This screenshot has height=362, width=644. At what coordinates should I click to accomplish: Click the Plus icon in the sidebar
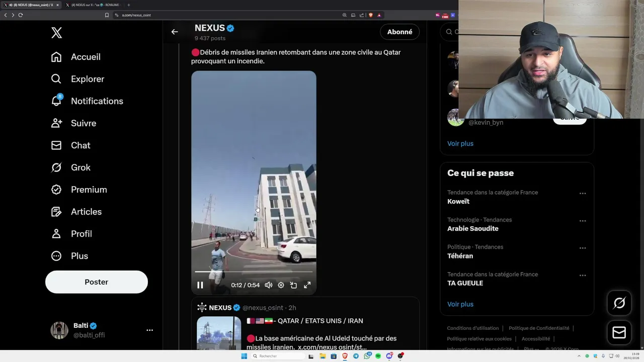(x=56, y=256)
